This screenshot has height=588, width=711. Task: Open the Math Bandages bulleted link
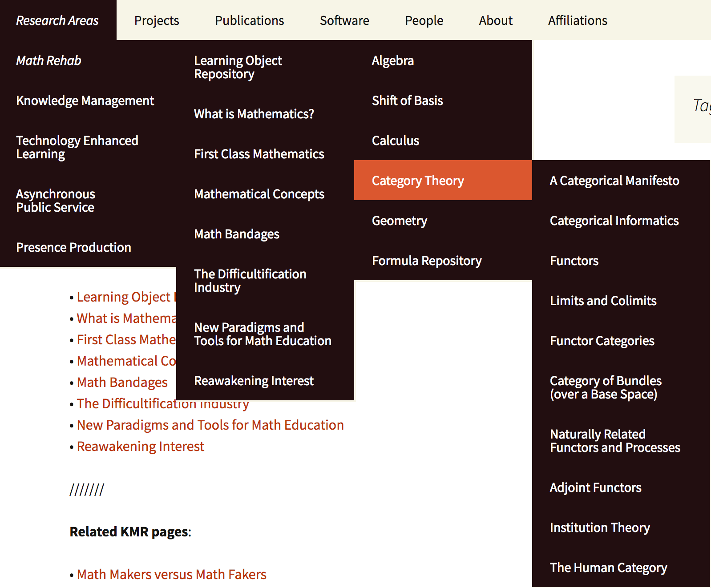(122, 382)
